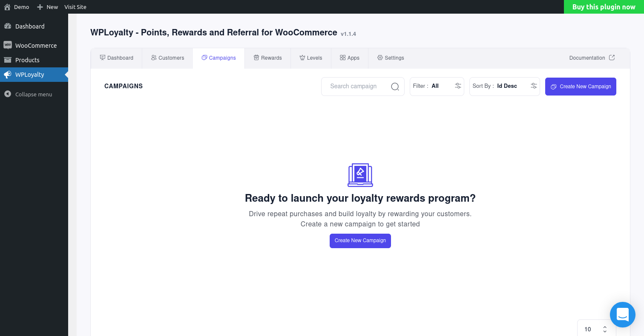The image size is (644, 336).
Task: Click the Sort By sliders icon
Action: 534,86
